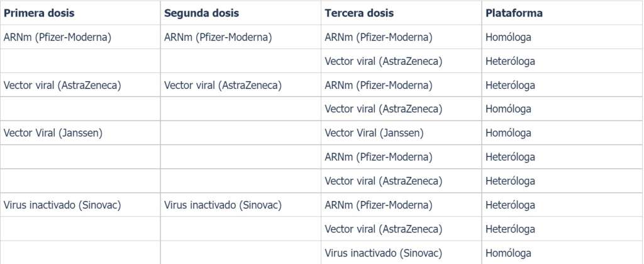Image resolution: width=644 pixels, height=264 pixels.
Task: Click empty Segunda dosis cell in Janssen row
Action: tap(241, 133)
